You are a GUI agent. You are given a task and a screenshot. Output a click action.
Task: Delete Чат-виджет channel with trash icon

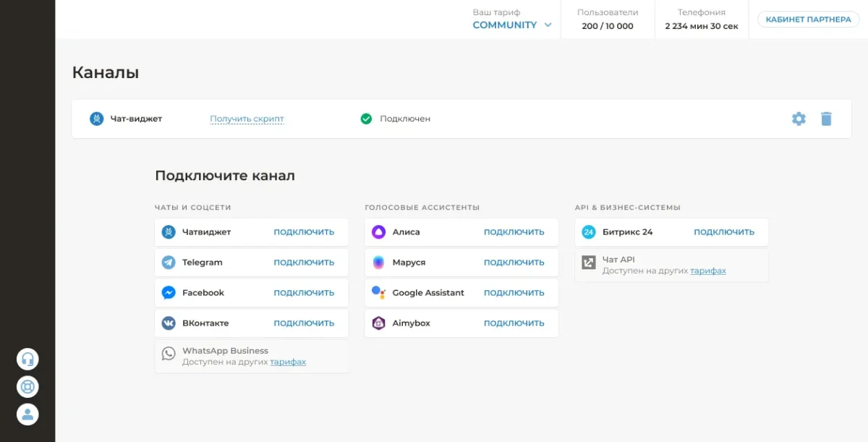[x=826, y=119]
